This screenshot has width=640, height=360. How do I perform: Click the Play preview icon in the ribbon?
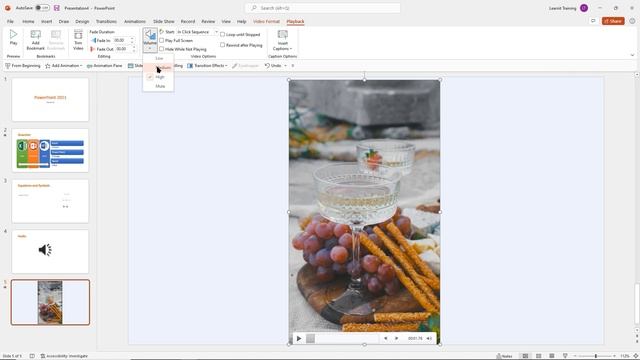click(x=13, y=35)
